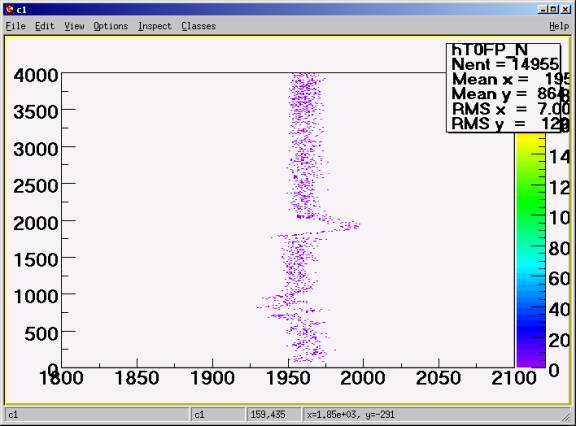Maximize the c1 canvas window
Viewport: 576px width, 426px height.
[554, 10]
